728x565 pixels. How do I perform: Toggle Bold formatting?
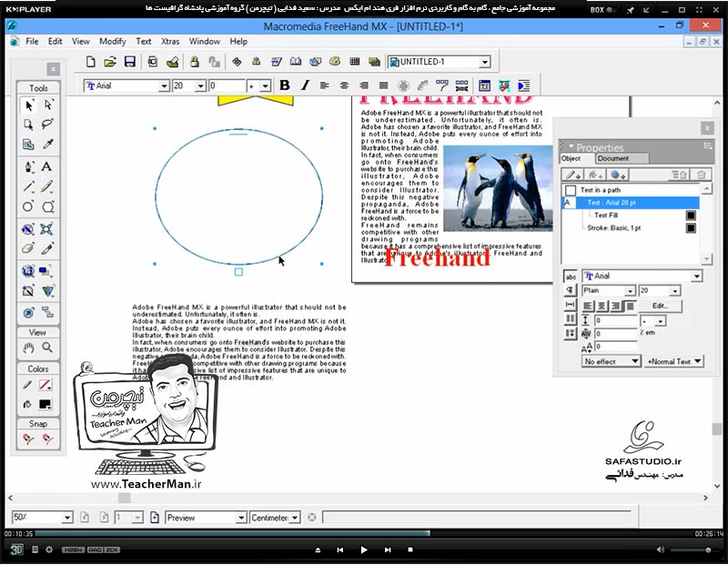click(285, 86)
